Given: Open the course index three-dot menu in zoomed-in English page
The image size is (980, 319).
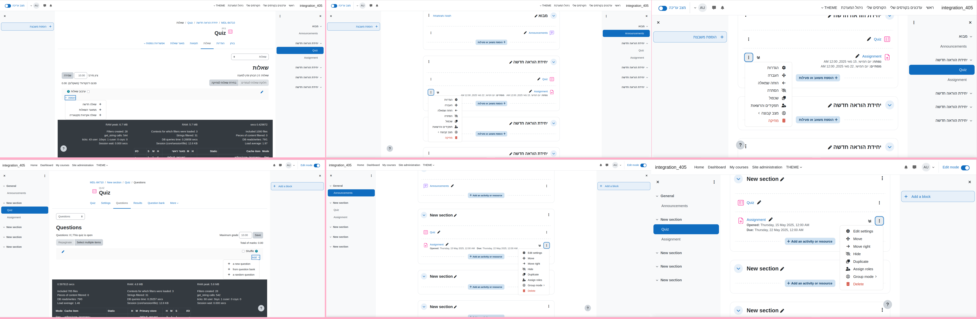Looking at the screenshot, I should (714, 182).
